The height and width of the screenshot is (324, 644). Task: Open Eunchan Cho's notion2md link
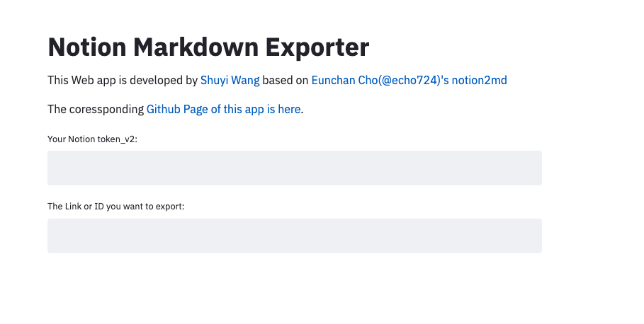tap(409, 80)
